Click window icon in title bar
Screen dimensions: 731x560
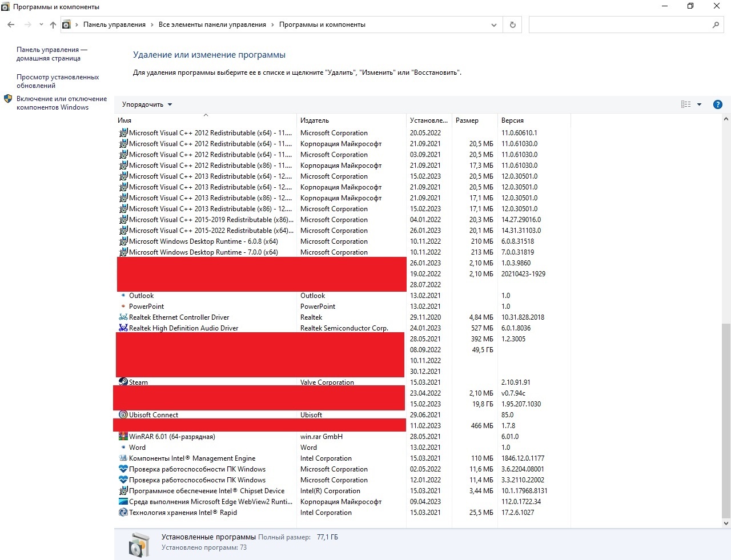pyautogui.click(x=6, y=6)
